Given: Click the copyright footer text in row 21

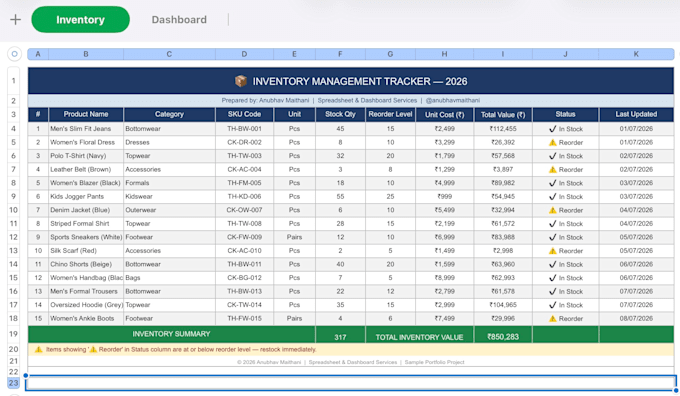Looking at the screenshot, I should coord(351,362).
